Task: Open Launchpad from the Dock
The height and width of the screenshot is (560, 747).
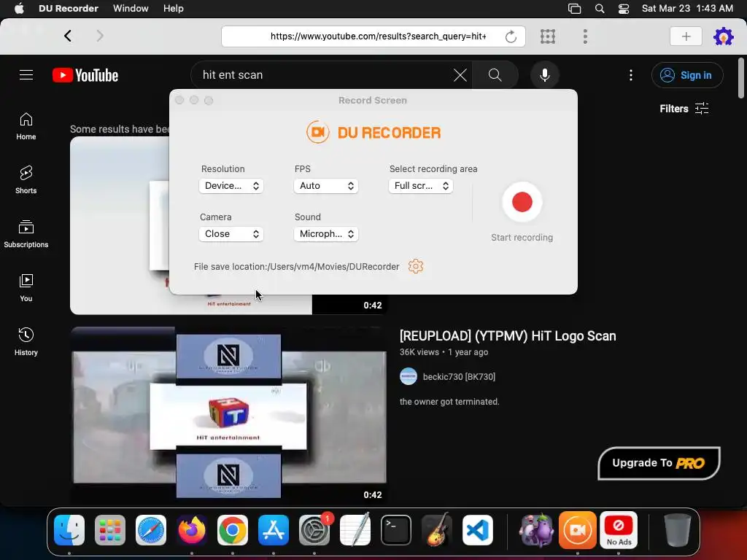Action: [110, 530]
